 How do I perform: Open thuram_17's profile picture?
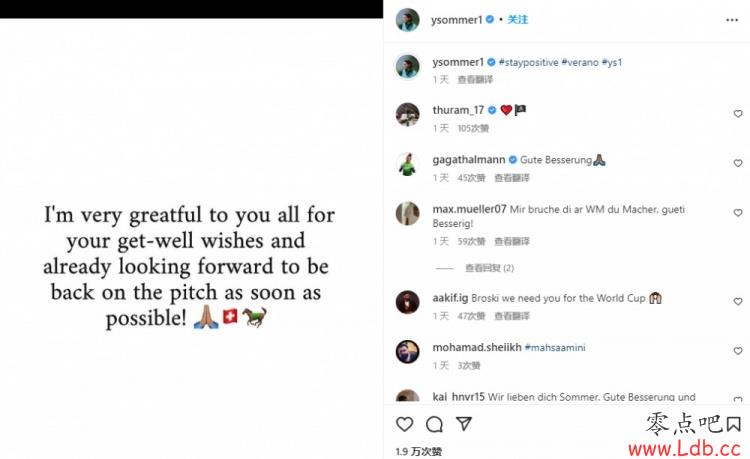pos(408,114)
